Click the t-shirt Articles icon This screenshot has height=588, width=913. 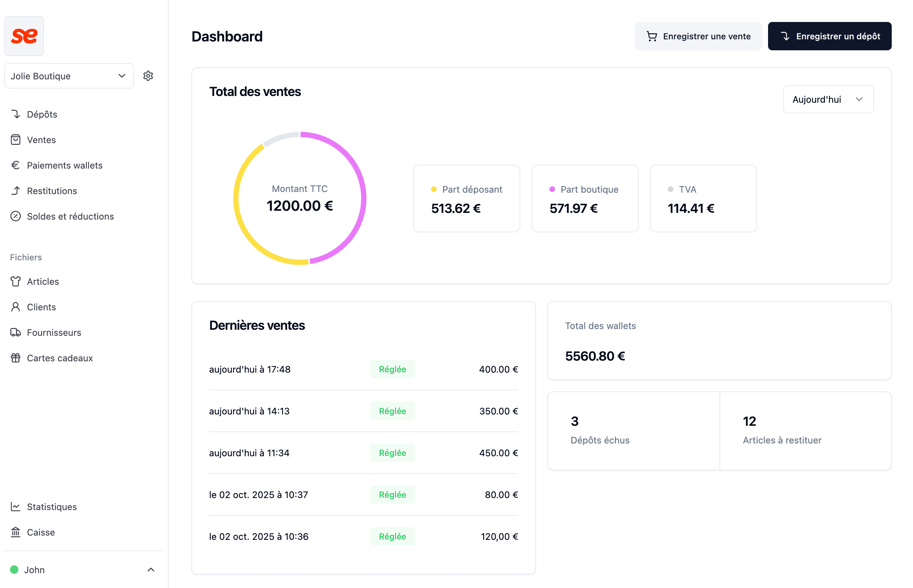pos(16,281)
